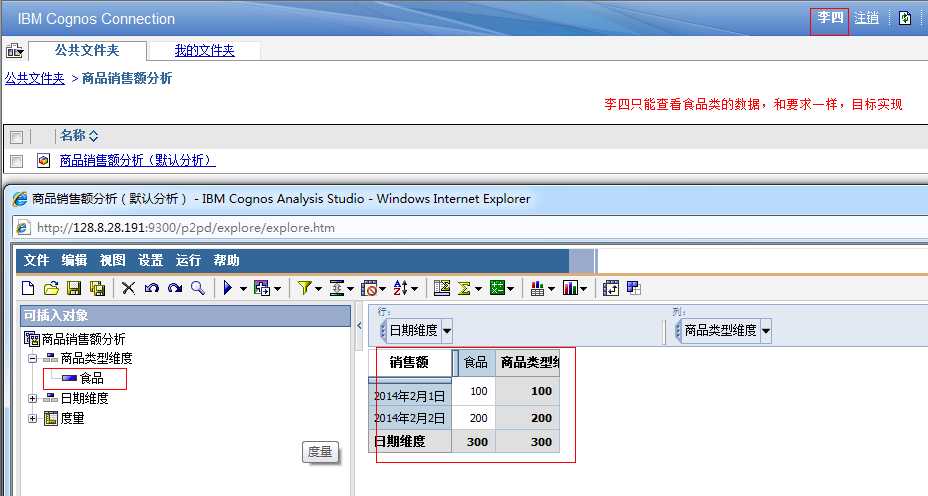Click the Redo arrow icon
928x496 pixels.
(175, 288)
